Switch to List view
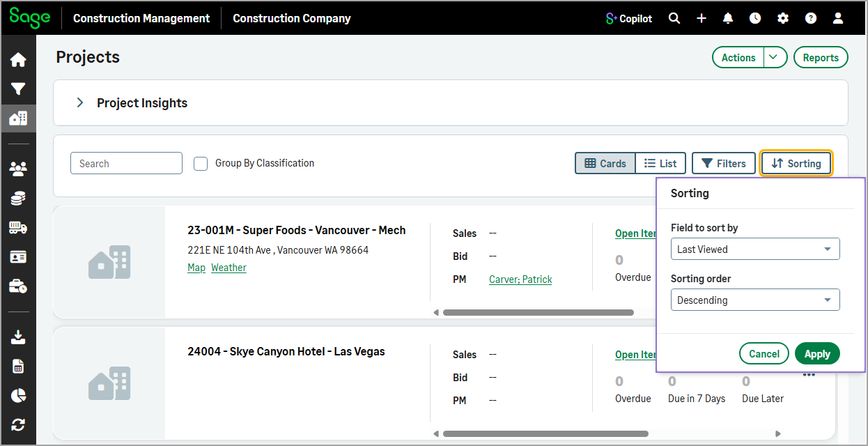The image size is (868, 446). (660, 163)
